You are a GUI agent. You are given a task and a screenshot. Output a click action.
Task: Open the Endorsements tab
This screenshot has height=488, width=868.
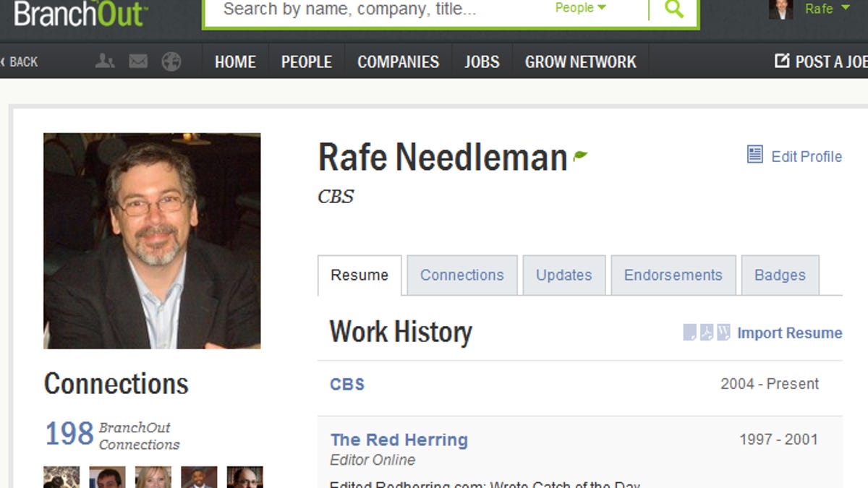pyautogui.click(x=673, y=275)
